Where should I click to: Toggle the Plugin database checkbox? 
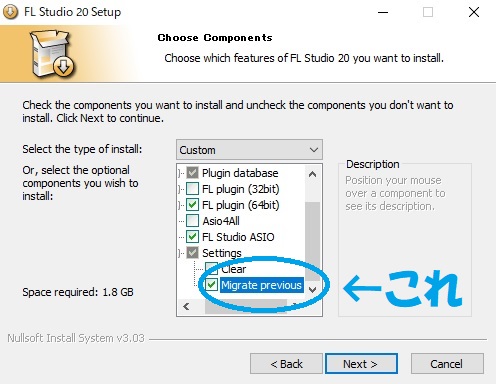pos(192,173)
